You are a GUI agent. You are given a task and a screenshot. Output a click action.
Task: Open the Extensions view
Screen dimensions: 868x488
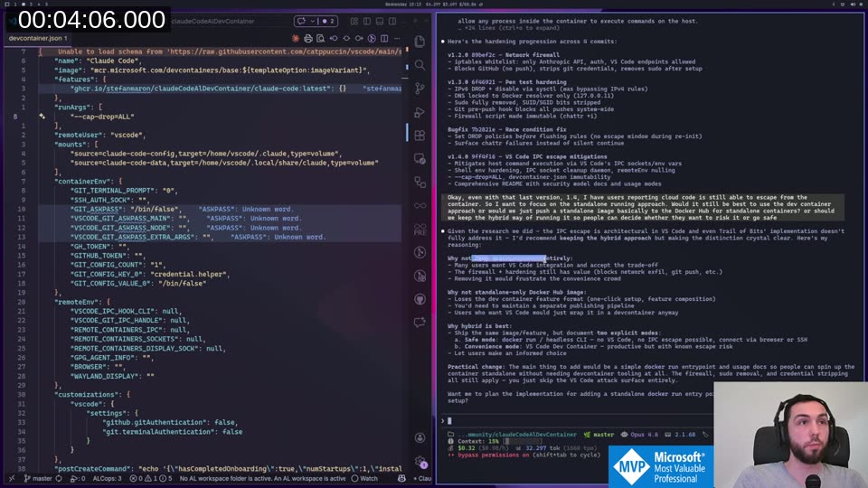coord(420,136)
